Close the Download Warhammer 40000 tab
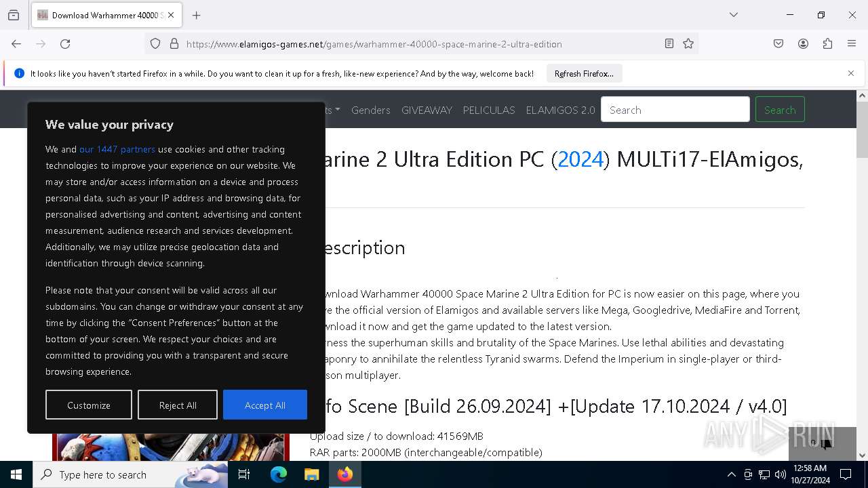 point(171,15)
